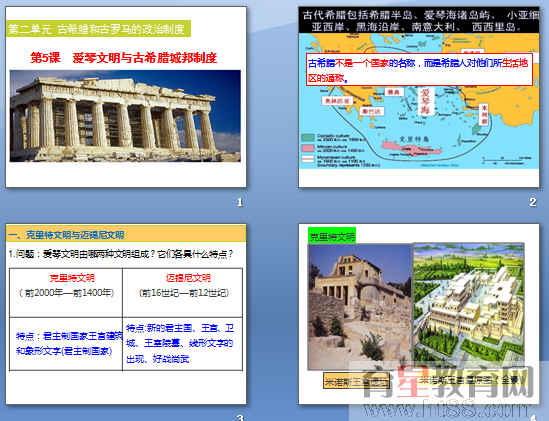Click the 米诺斯王宫遗址 caption box

(356, 381)
